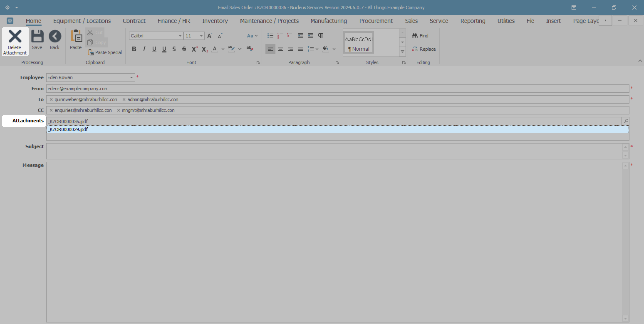Switch to the Equipment / Locations tab

tap(82, 21)
